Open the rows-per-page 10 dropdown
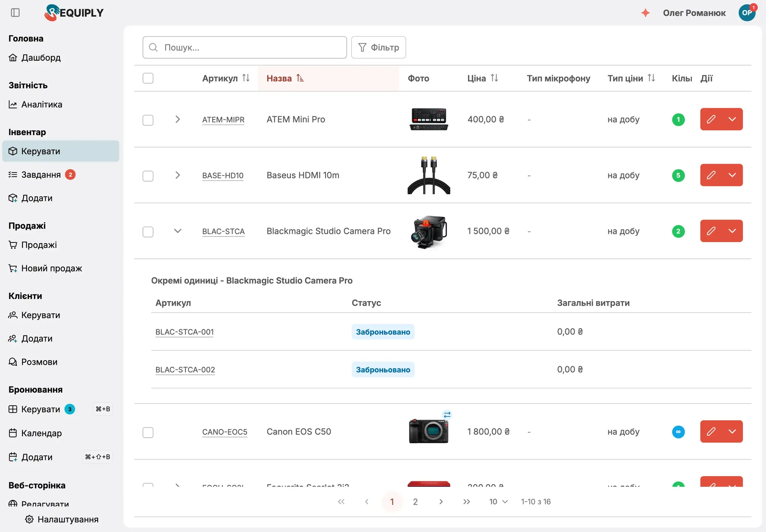 click(498, 502)
